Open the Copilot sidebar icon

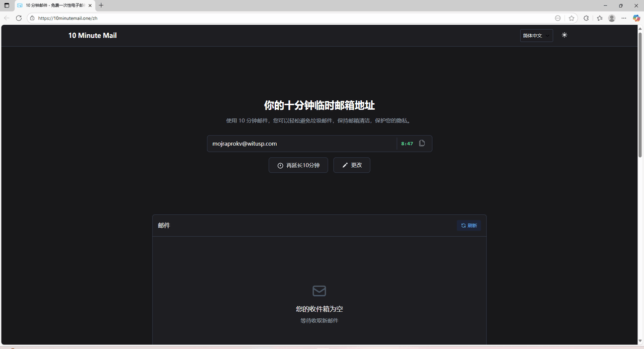[636, 18]
